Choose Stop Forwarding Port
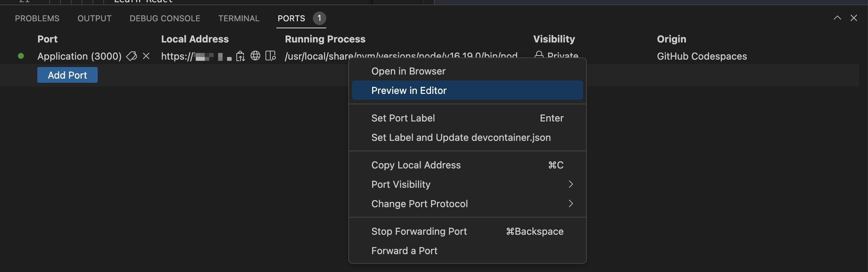 (x=467, y=231)
